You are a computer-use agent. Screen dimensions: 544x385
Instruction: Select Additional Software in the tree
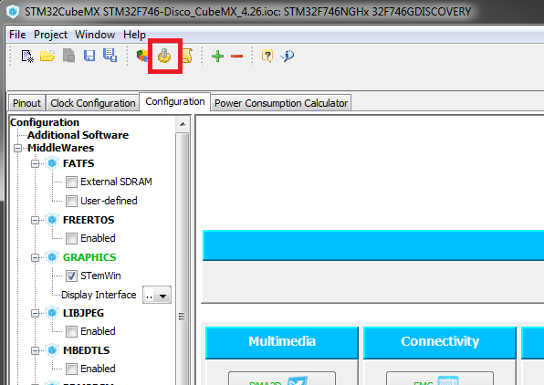pyautogui.click(x=78, y=135)
